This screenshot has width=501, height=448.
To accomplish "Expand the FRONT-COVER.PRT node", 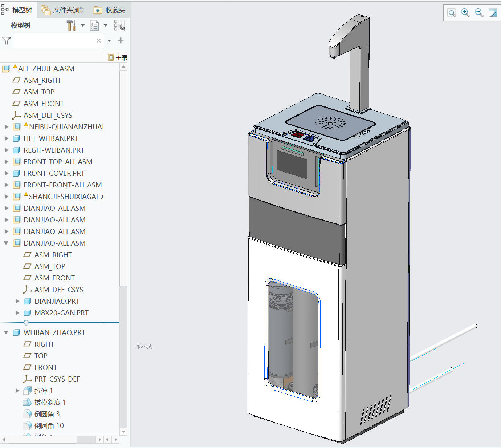I will (6, 173).
